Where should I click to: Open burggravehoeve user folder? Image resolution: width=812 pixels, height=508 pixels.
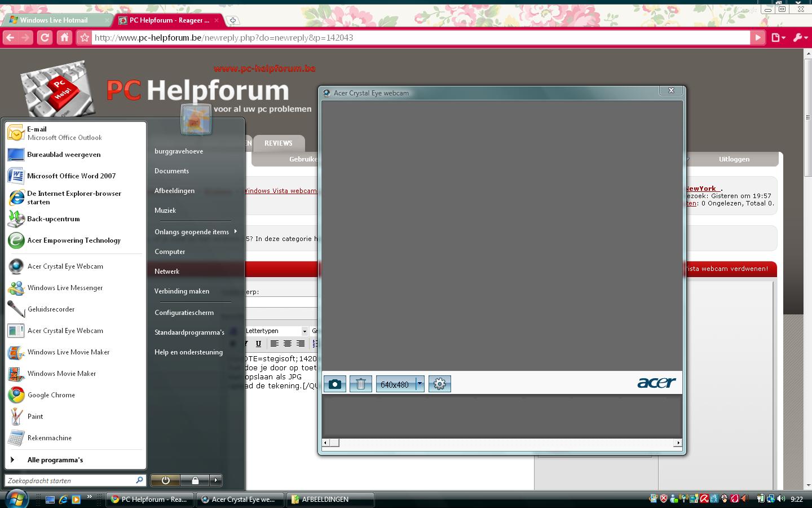tap(179, 151)
